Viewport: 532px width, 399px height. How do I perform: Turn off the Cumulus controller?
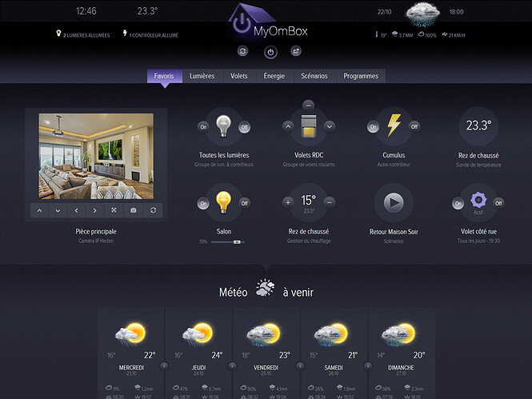coord(414,127)
